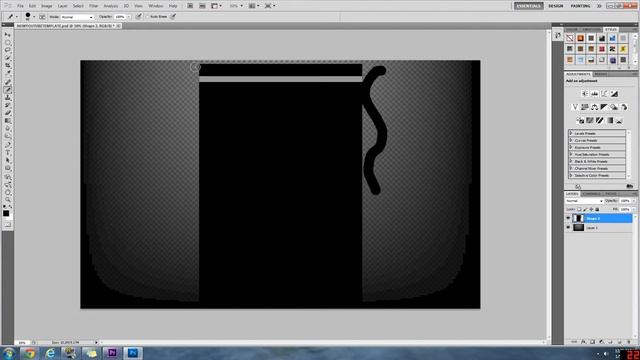
Task: Add a Threshold adjustment
Action: 600,120
